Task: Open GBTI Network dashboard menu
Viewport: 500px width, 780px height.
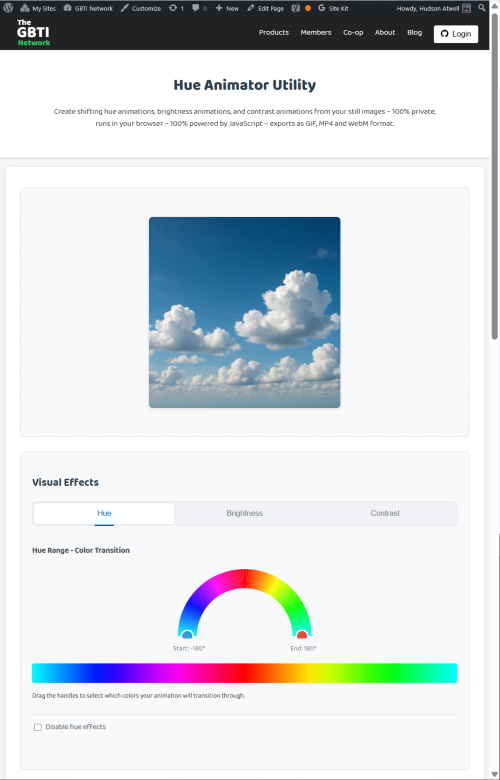Action: [88, 8]
